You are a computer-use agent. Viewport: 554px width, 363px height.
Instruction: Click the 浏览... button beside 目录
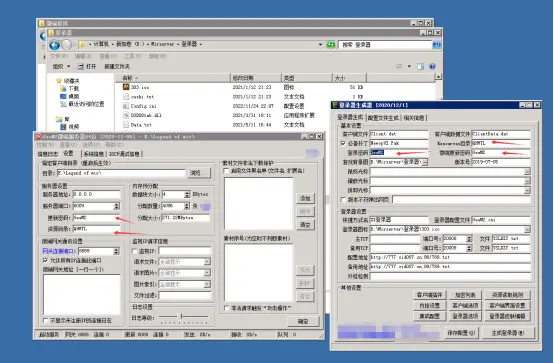tap(199, 173)
